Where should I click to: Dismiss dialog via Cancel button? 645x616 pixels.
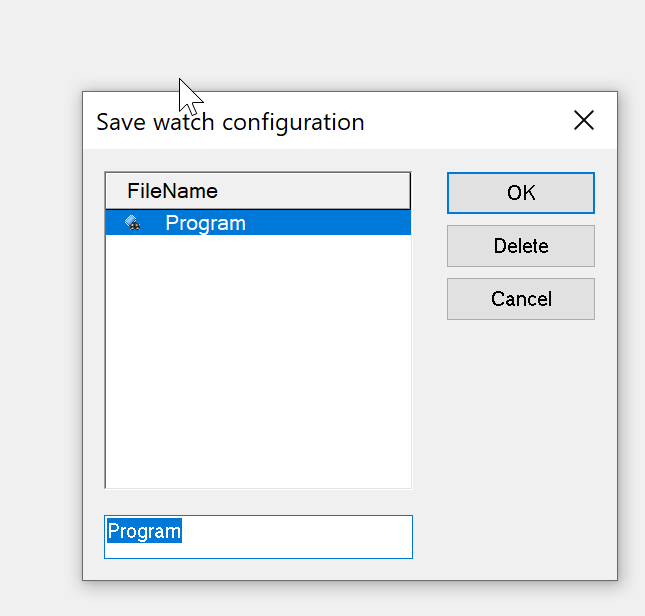pos(521,299)
